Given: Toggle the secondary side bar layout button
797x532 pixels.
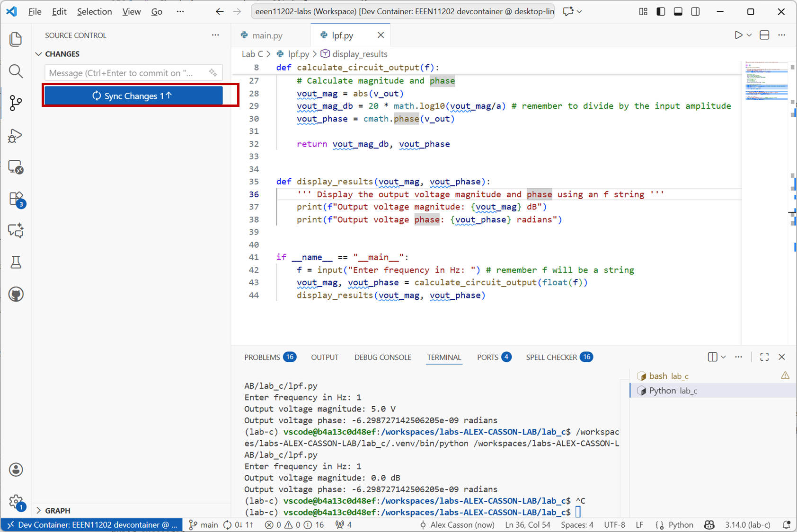Looking at the screenshot, I should tap(695, 11).
